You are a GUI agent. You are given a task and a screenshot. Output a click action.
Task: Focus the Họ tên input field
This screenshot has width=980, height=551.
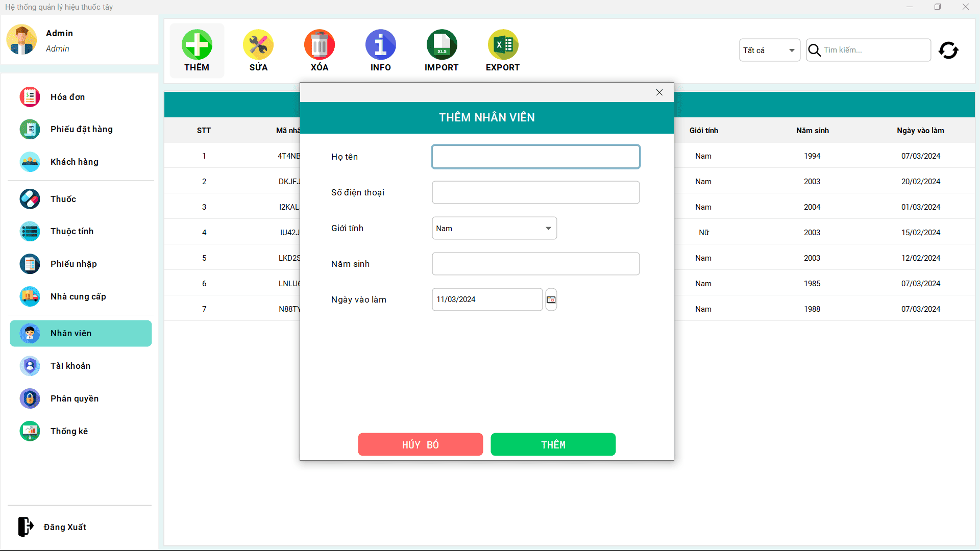(x=535, y=157)
